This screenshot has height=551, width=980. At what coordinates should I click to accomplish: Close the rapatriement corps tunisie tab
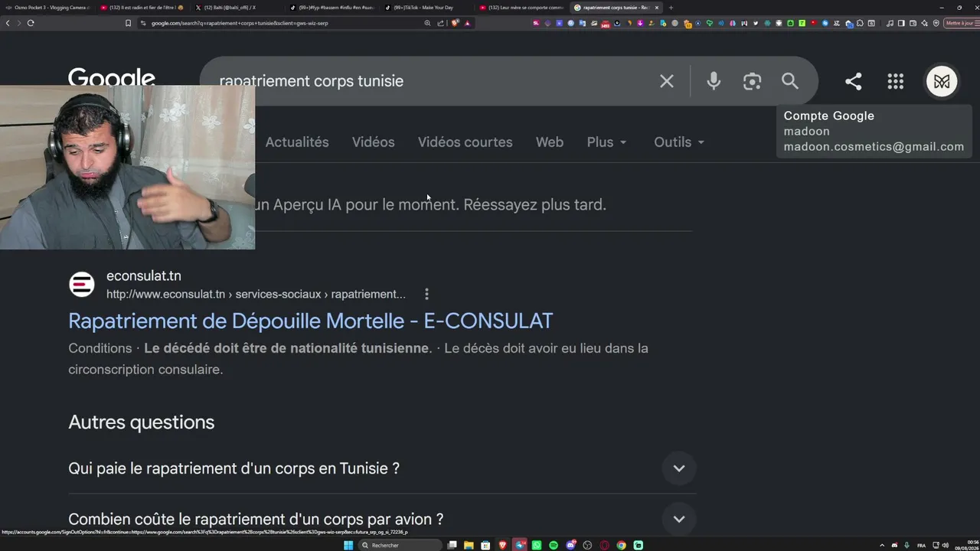coord(656,8)
